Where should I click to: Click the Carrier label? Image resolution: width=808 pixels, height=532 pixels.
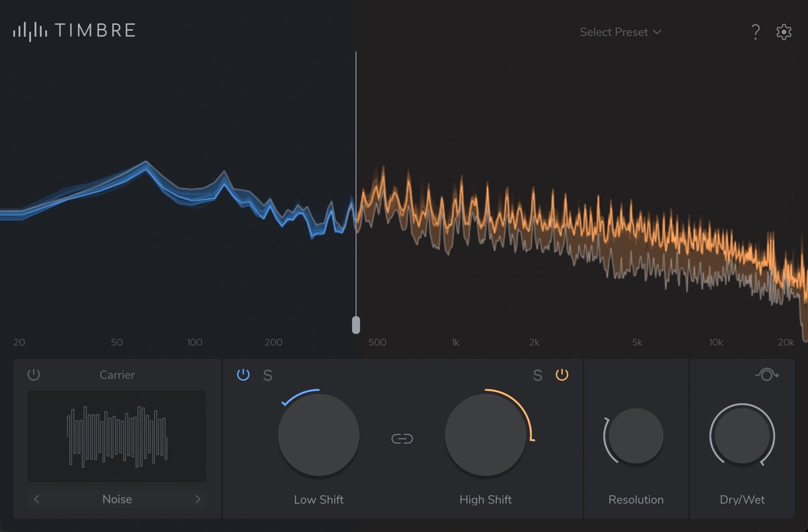click(x=117, y=374)
